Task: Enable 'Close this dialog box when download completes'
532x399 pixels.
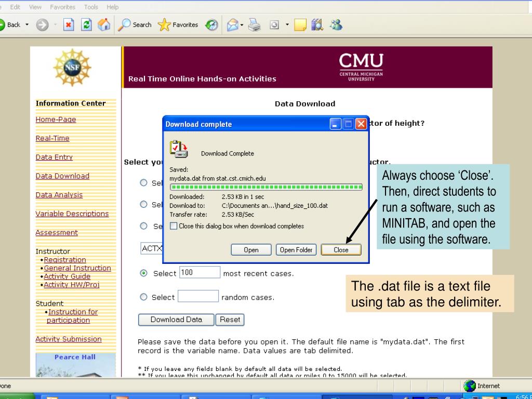Action: 174,226
